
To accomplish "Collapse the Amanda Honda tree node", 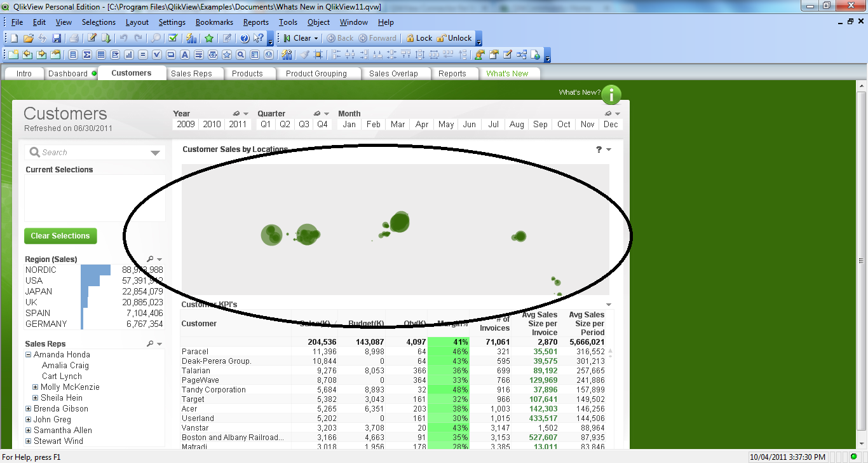I will click(x=29, y=355).
